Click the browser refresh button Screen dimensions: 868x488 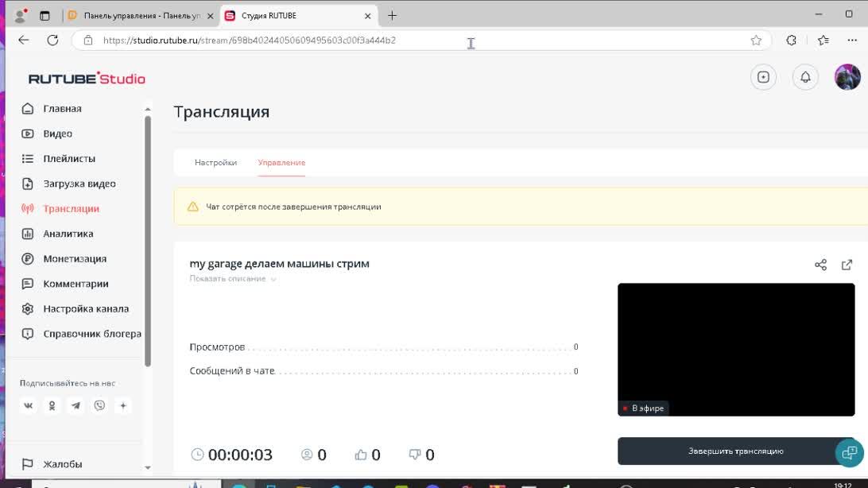click(52, 40)
